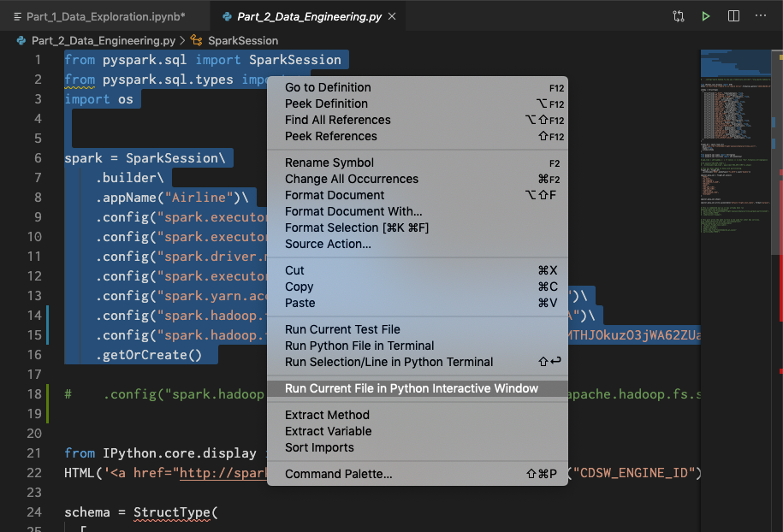The height and width of the screenshot is (532, 783).
Task: Follow the http://spark link on line 22
Action: [223, 473]
